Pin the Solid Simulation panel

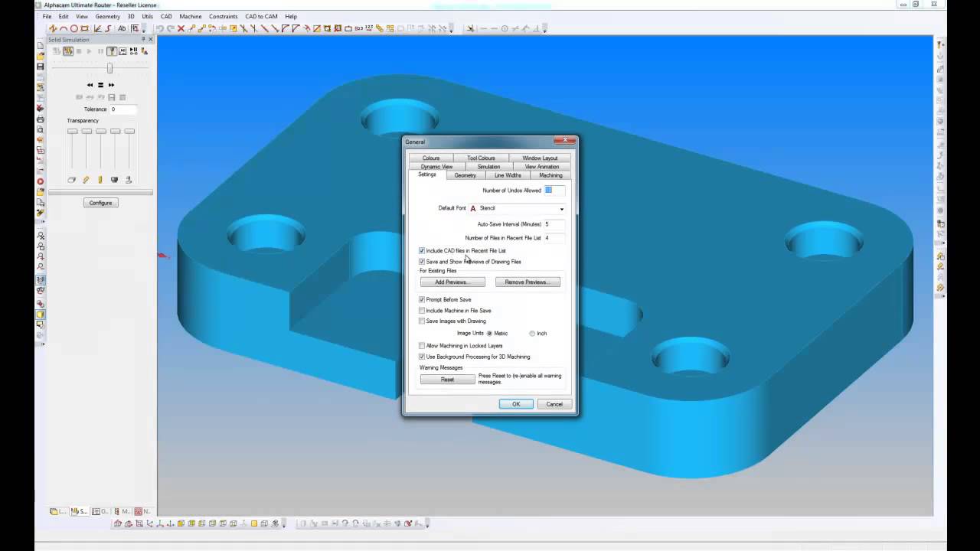(143, 39)
